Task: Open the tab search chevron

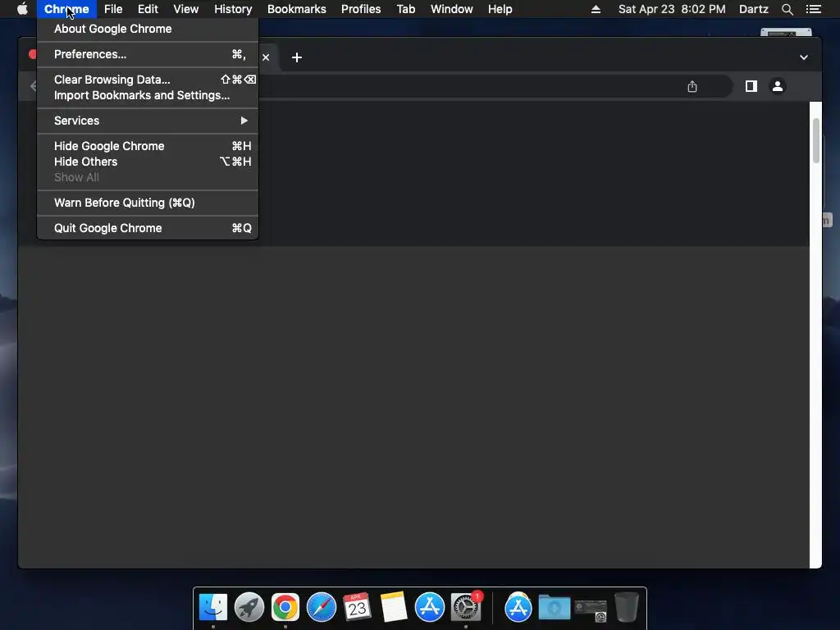Action: [x=804, y=57]
